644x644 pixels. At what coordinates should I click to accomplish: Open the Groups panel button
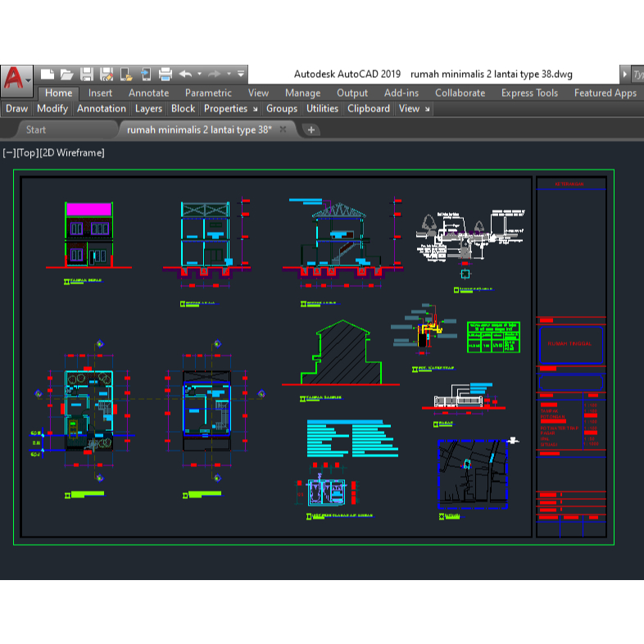[282, 109]
